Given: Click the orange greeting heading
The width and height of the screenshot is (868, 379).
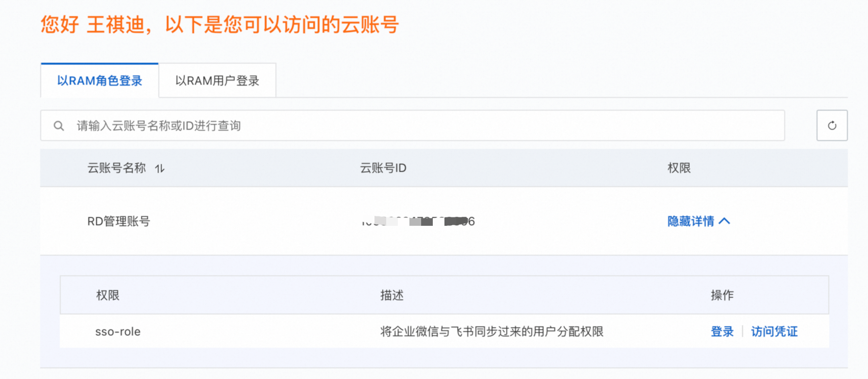Looking at the screenshot, I should pos(220,24).
